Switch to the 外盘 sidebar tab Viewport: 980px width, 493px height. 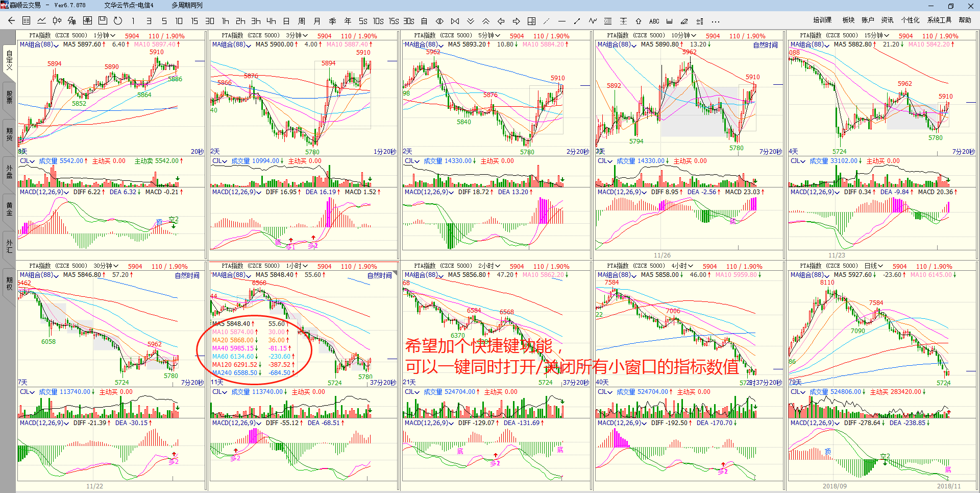[x=9, y=172]
